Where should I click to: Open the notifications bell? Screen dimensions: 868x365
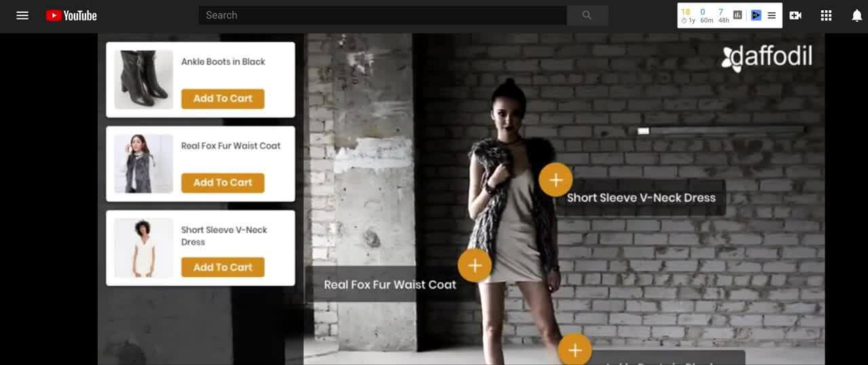[857, 15]
